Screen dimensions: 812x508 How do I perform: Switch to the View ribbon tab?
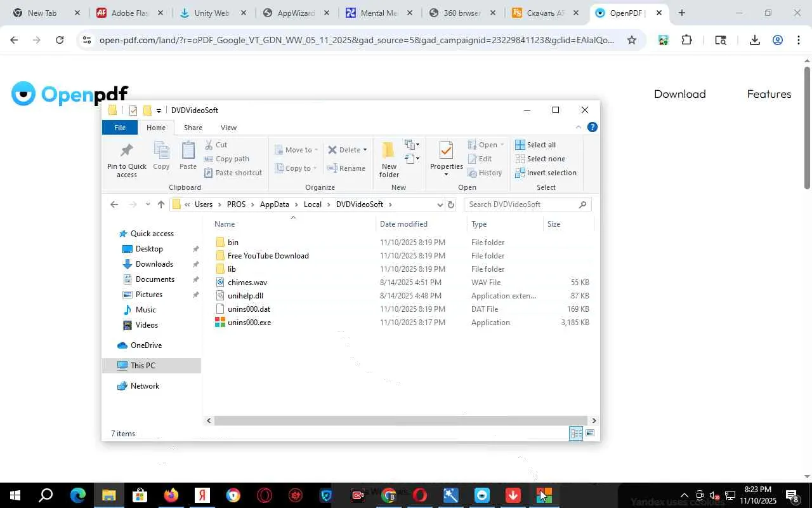pos(228,128)
